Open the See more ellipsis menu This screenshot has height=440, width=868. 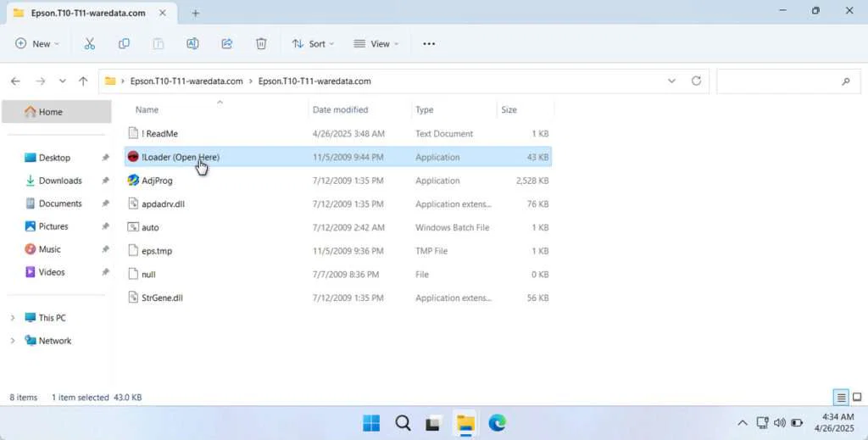point(429,44)
